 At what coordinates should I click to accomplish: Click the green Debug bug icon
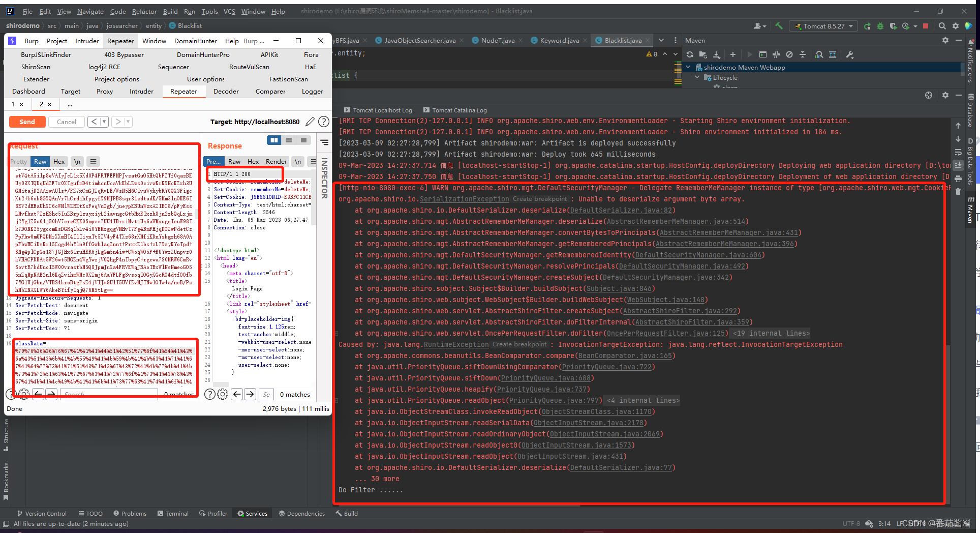tap(880, 26)
